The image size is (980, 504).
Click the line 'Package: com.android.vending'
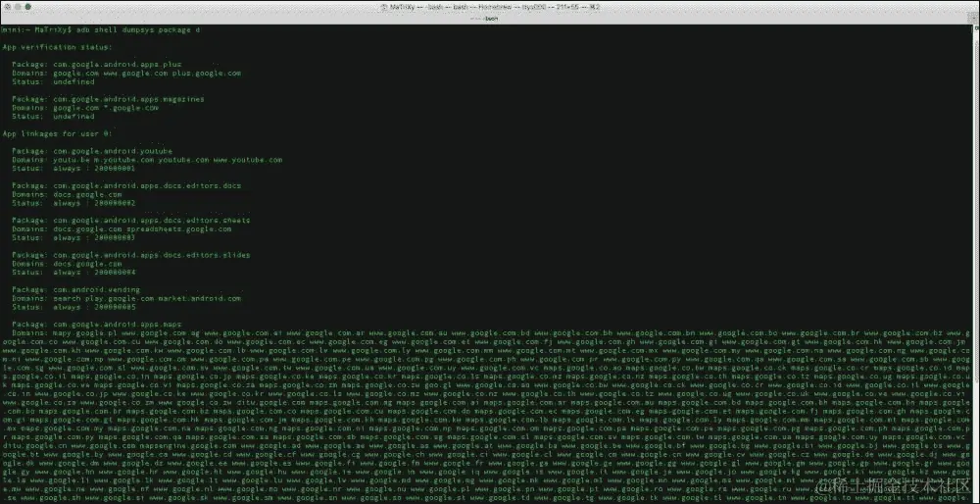point(76,290)
